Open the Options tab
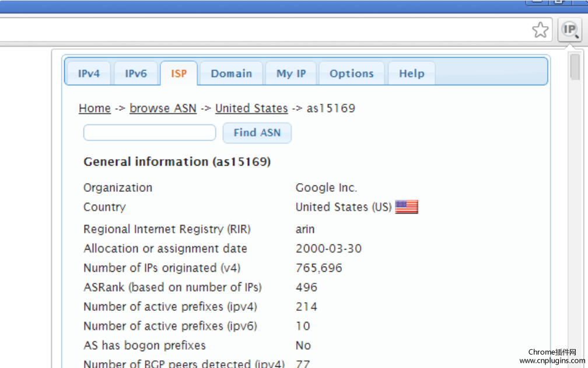This screenshot has height=368, width=588. [352, 73]
